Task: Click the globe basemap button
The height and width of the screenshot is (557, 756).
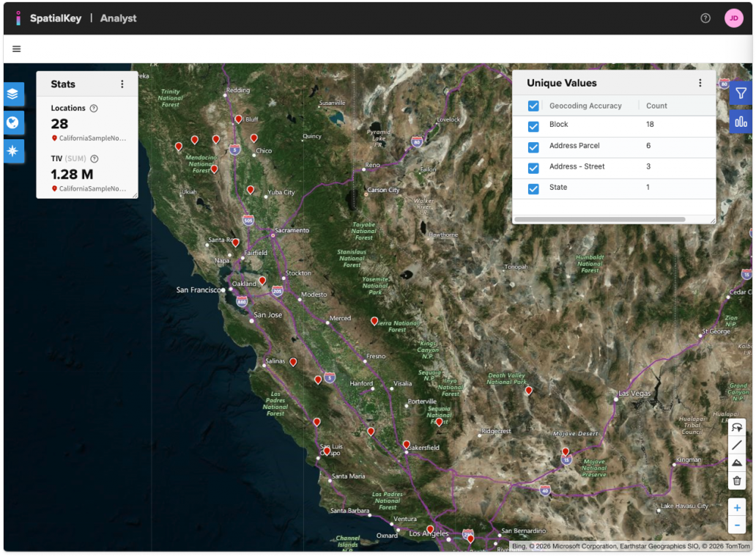Action: pyautogui.click(x=13, y=122)
